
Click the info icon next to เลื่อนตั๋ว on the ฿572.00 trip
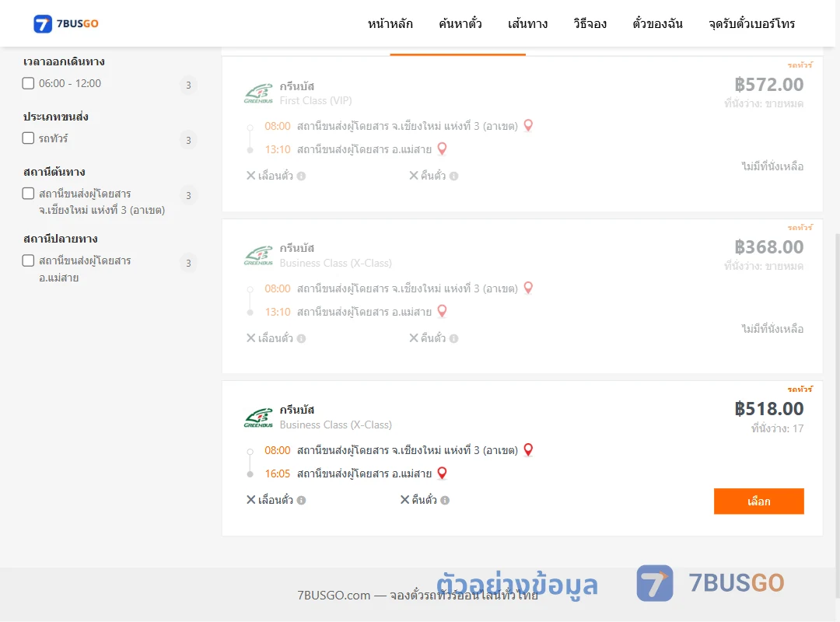coord(302,176)
